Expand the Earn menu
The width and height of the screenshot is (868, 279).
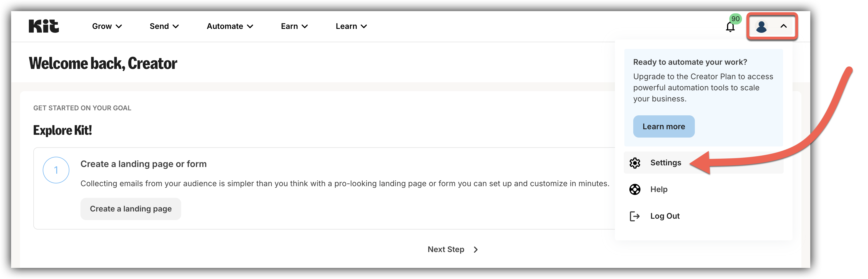[x=294, y=26]
